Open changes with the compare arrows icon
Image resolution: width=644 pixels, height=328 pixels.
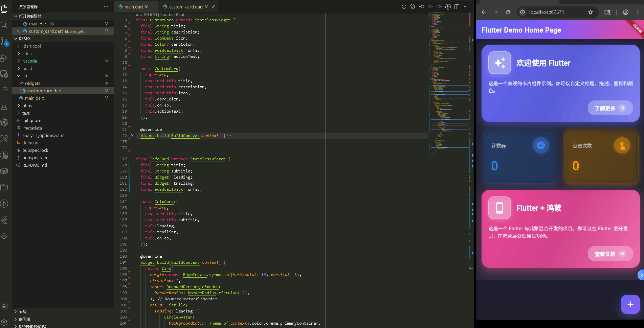(413, 7)
